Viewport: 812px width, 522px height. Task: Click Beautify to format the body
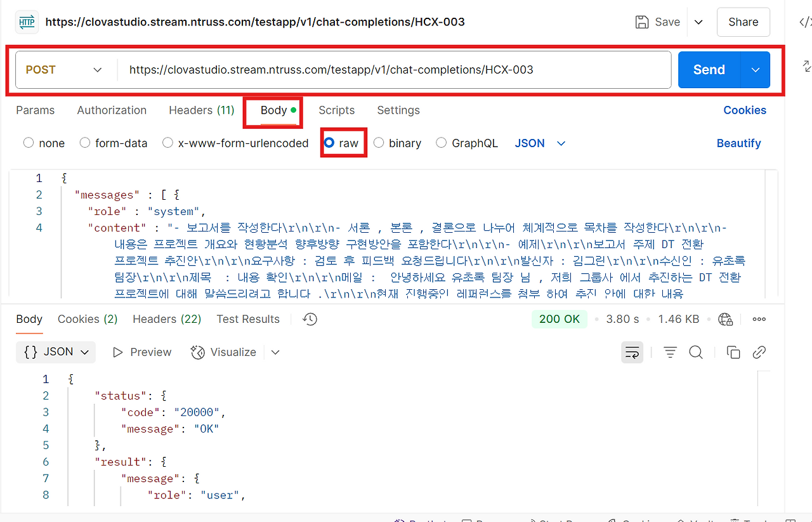point(738,143)
